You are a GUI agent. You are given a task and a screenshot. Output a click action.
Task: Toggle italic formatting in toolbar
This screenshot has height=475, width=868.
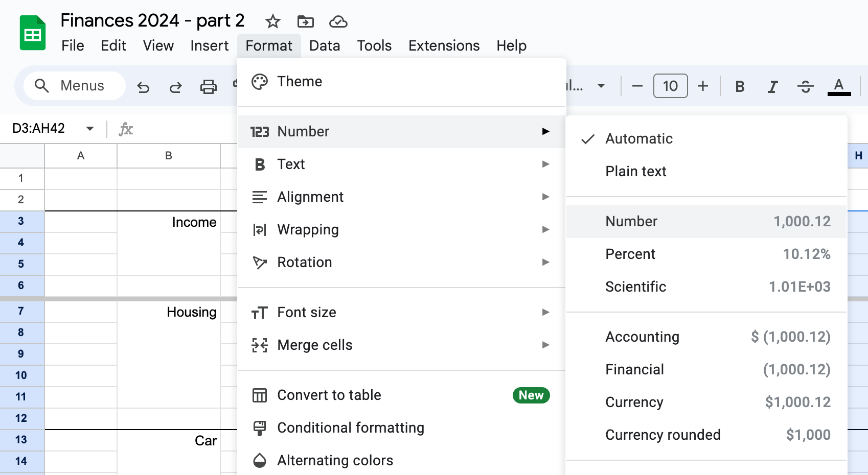pyautogui.click(x=772, y=86)
